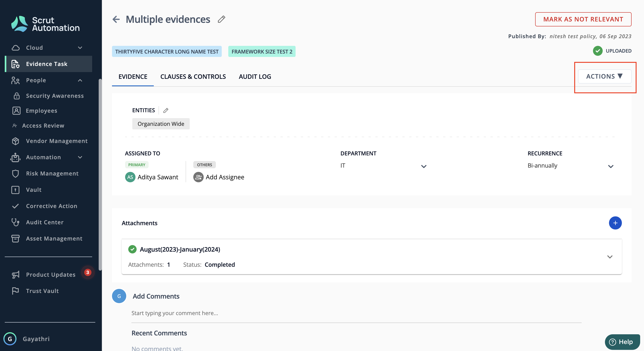Collapse the People menu chevron
Viewport: 644px width, 351px height.
click(80, 80)
